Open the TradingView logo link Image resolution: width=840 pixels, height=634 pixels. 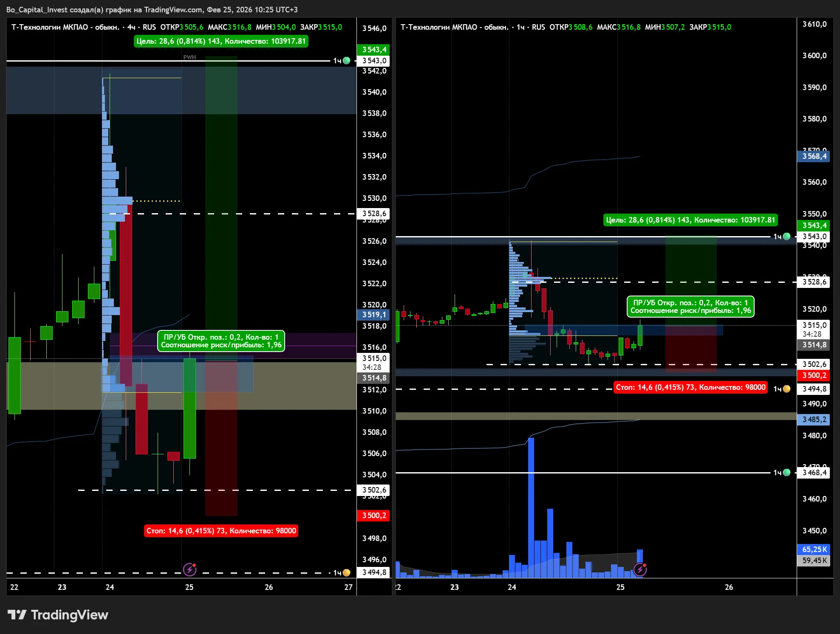pyautogui.click(x=58, y=615)
